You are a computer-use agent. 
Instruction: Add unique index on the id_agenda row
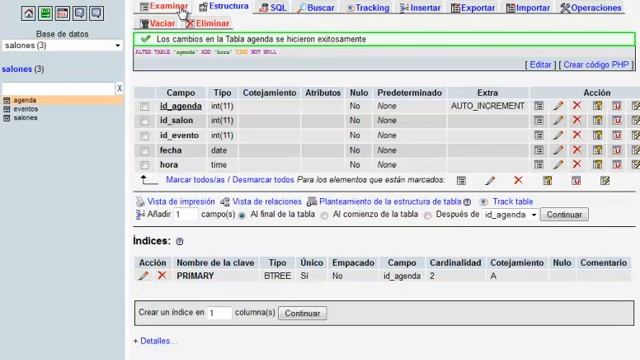point(617,106)
